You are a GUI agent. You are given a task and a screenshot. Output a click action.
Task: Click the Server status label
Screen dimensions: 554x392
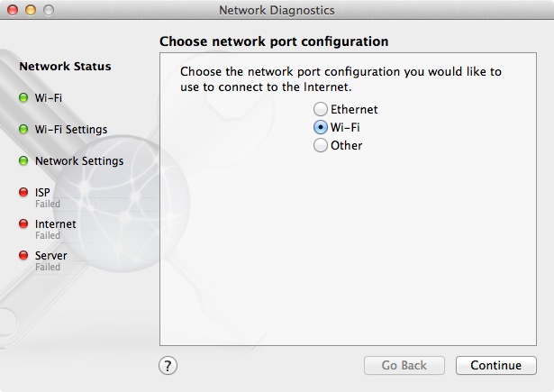50,255
